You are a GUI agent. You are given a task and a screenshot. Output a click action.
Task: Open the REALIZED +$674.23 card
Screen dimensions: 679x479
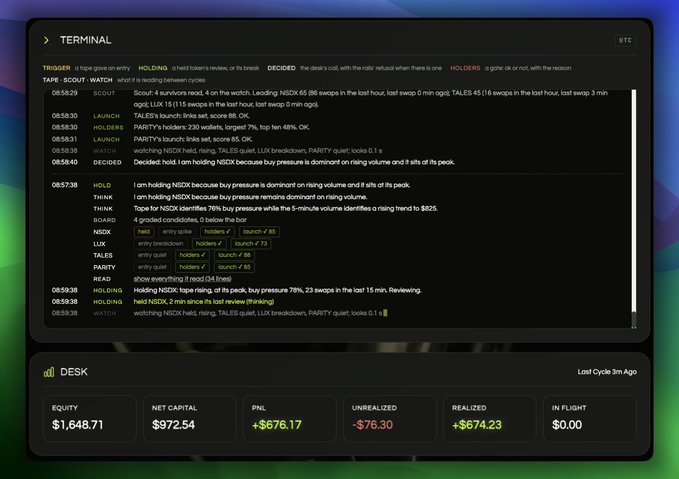coord(490,418)
